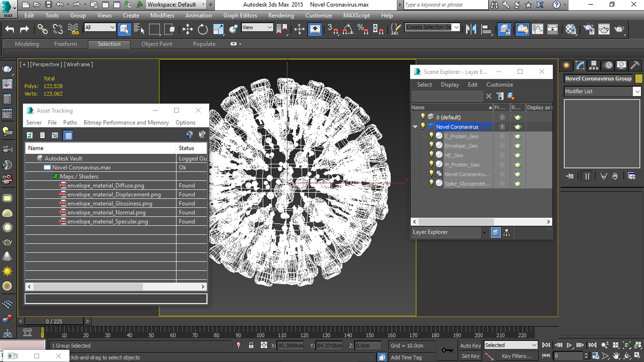Click Refresh icon in Asset Tracking

pyautogui.click(x=30, y=135)
